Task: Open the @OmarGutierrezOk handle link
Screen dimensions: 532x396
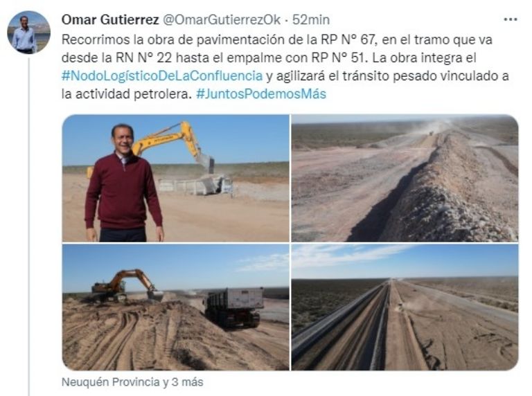Action: [x=222, y=19]
